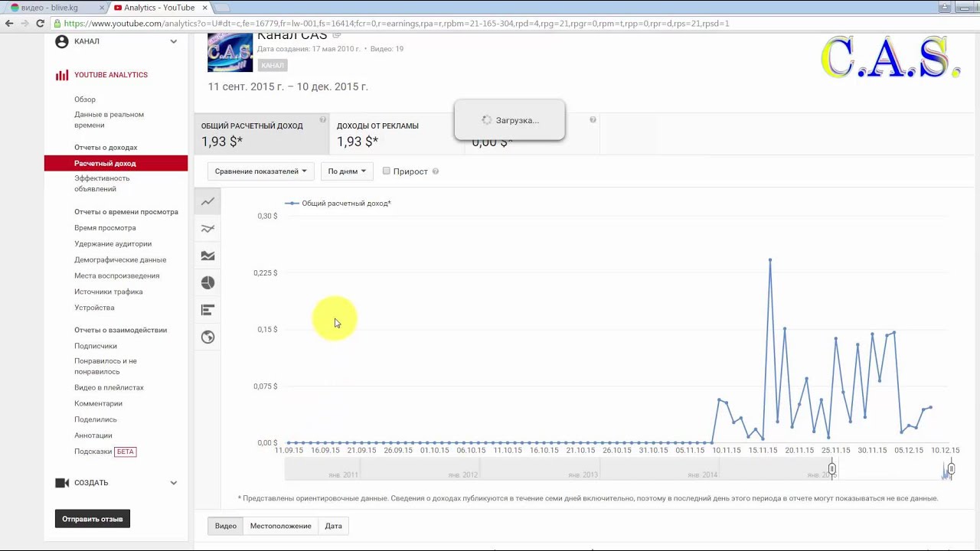
Task: Open Данные в реальном времени report
Action: (109, 119)
